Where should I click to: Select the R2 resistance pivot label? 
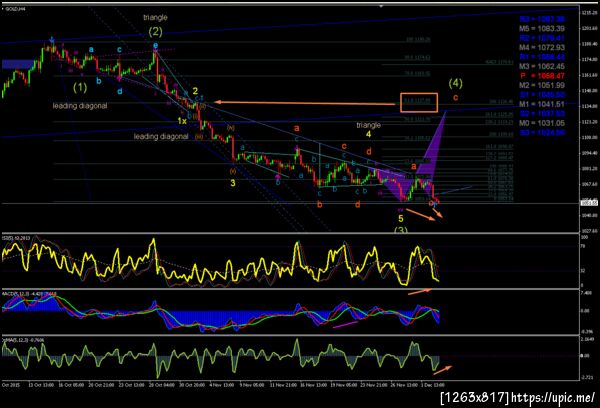[x=542, y=38]
